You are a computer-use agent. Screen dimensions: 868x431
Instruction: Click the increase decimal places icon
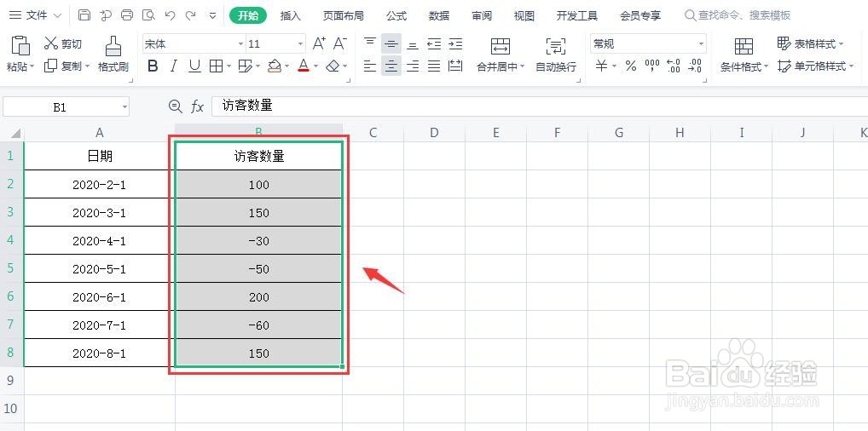(x=673, y=66)
